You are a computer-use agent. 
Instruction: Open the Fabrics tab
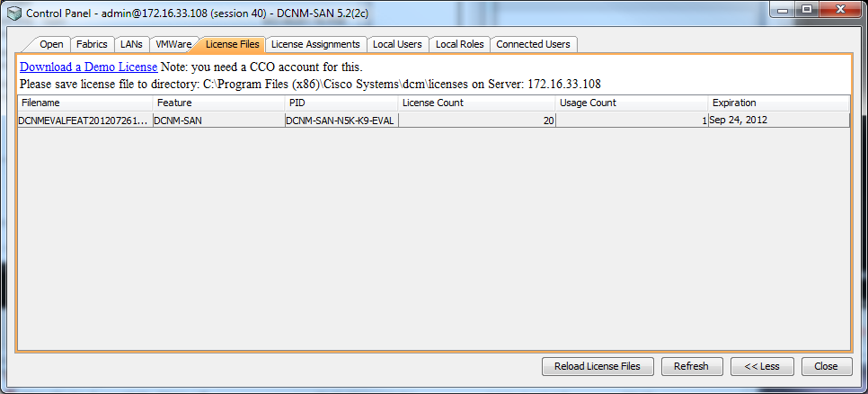click(92, 44)
